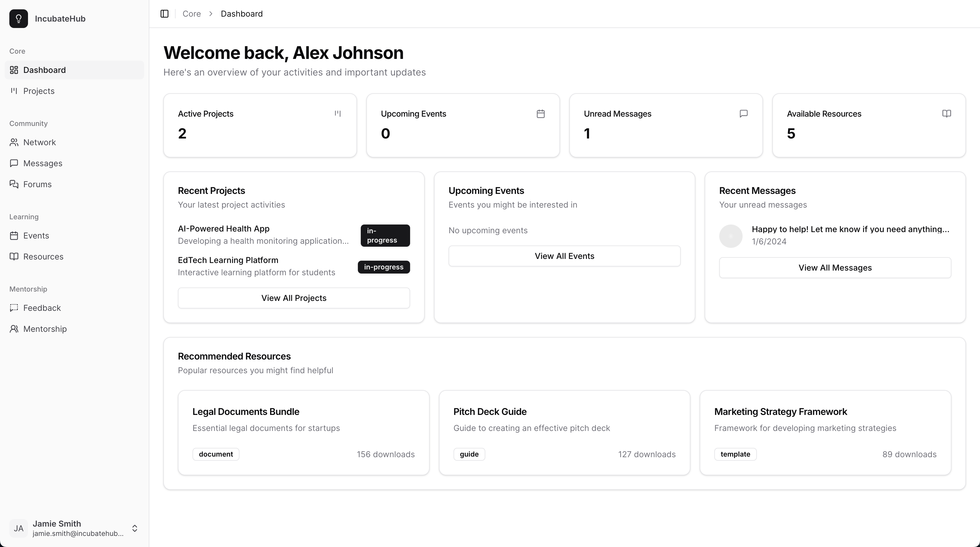Click the Forums chat bubbles icon

tap(14, 184)
